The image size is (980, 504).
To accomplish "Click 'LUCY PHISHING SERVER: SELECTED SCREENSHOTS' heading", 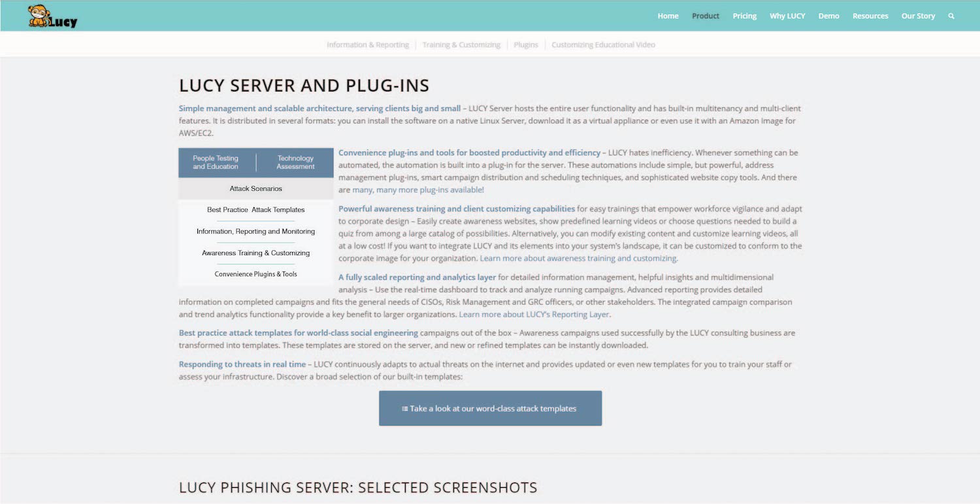I will click(x=358, y=488).
